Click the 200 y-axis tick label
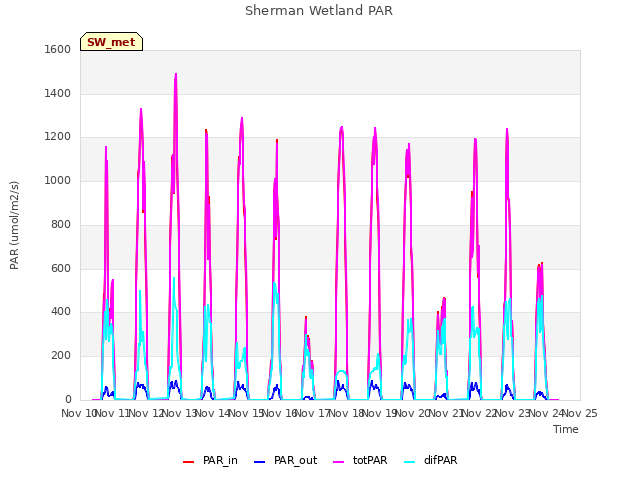This screenshot has width=640, height=480. [61, 356]
